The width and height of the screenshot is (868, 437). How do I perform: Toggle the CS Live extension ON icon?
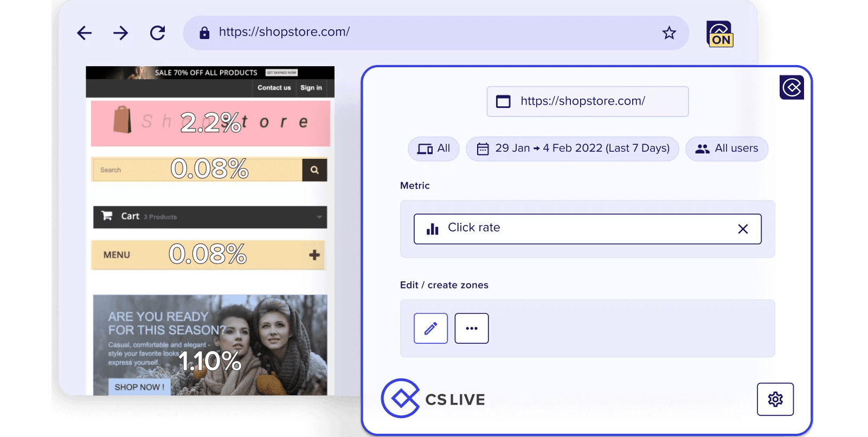720,34
